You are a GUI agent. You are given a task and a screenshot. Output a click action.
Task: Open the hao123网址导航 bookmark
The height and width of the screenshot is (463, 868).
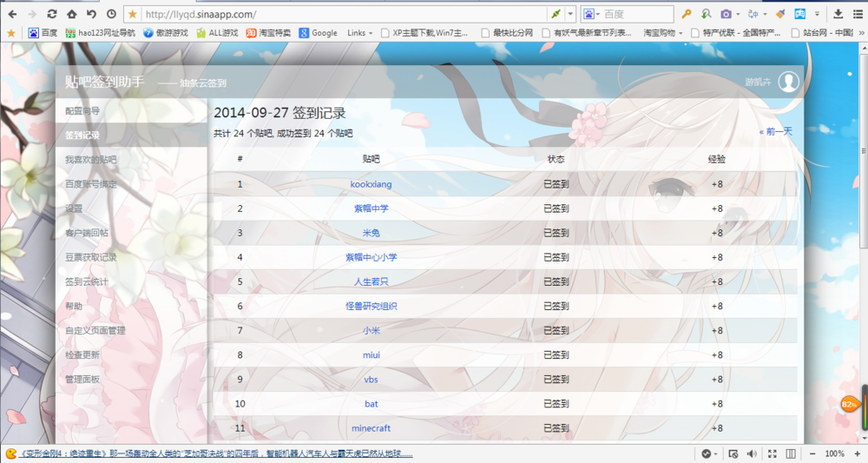[x=100, y=33]
